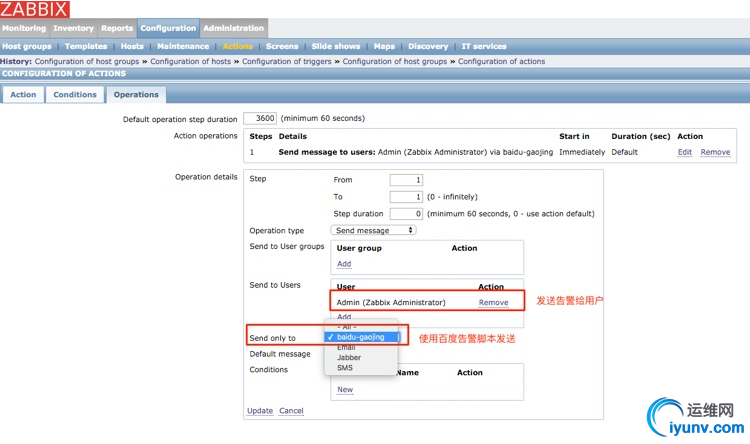Image resolution: width=750 pixels, height=444 pixels.
Task: Go to Templates submenu
Action: pyautogui.click(x=86, y=46)
